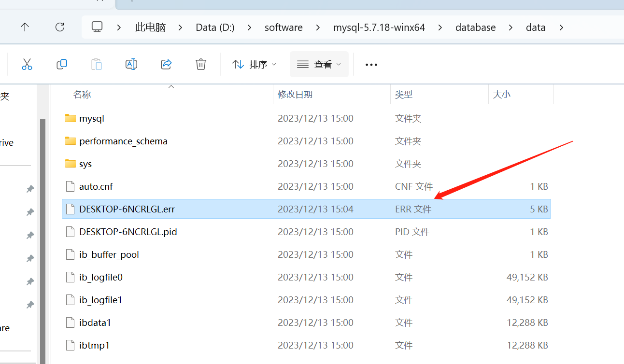Expand chevron after software breadcrumb
The image size is (624, 364).
click(x=318, y=28)
